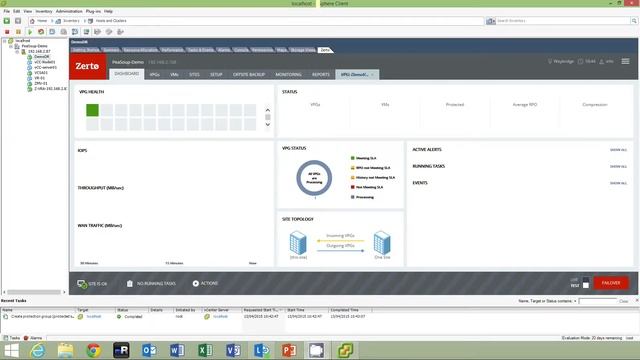The image size is (640, 360).
Task: Open PowerPoint from the taskbar
Action: tap(289, 351)
